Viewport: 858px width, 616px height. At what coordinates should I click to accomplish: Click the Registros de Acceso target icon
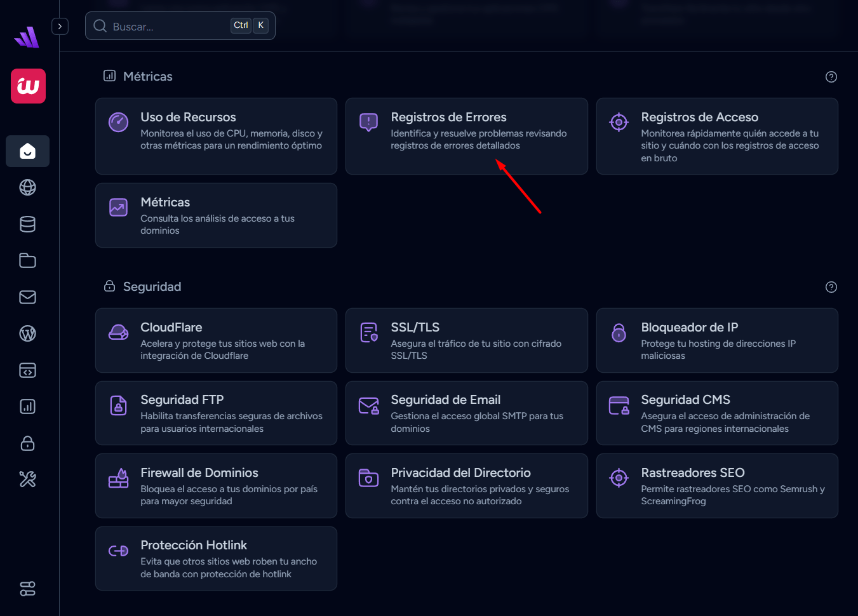click(x=619, y=122)
